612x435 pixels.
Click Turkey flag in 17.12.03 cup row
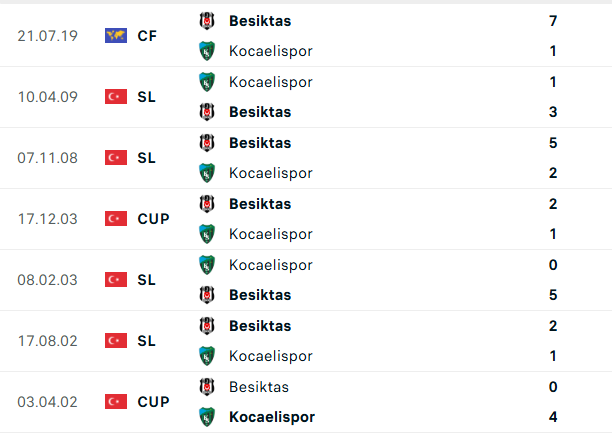(x=116, y=219)
